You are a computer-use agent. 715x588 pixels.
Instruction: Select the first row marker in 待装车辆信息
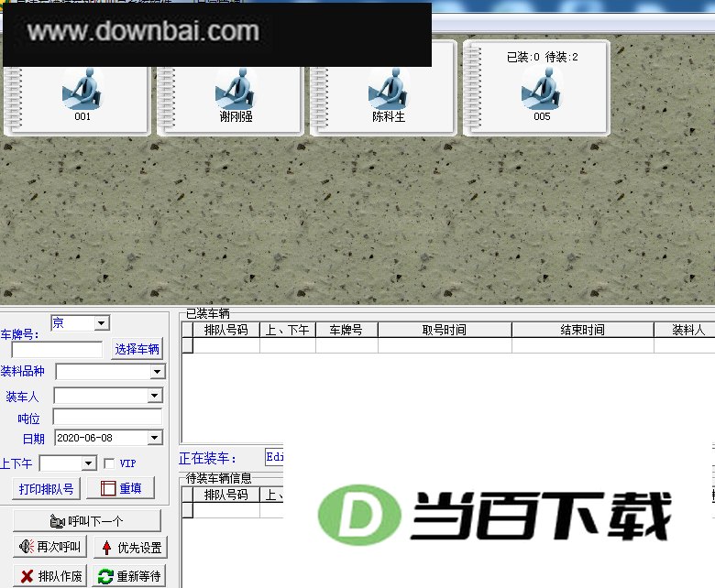point(187,510)
